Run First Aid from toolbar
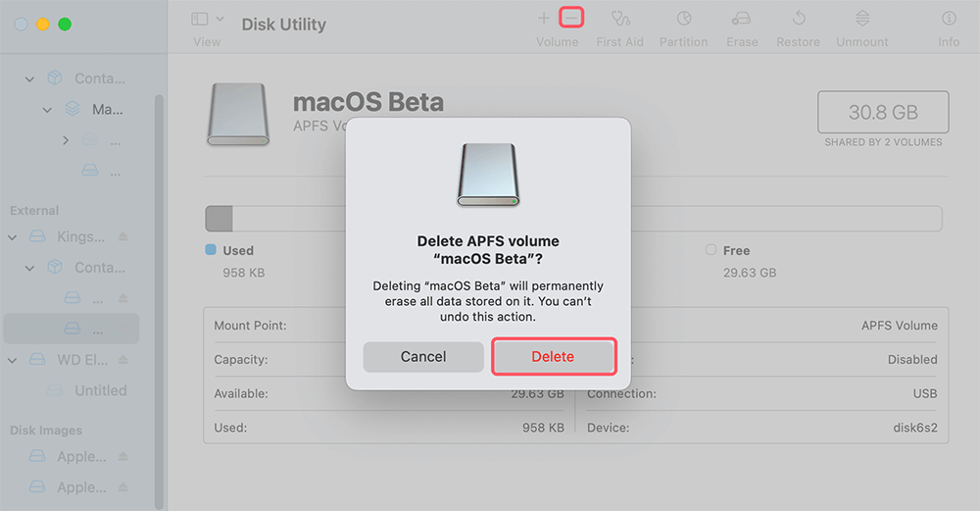This screenshot has height=511, width=980. click(620, 19)
